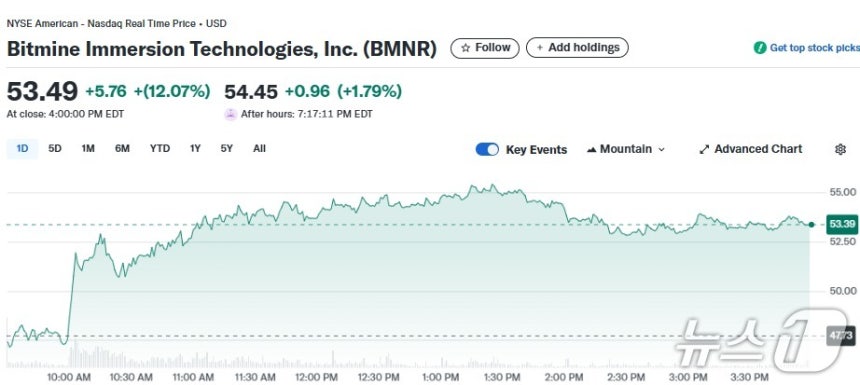Switch to the 5D time range
This screenshot has width=860, height=385.
pos(55,149)
